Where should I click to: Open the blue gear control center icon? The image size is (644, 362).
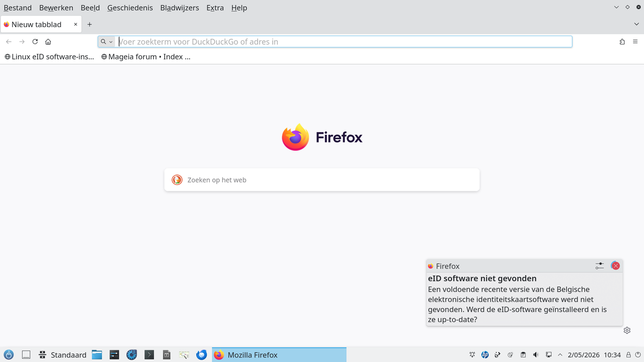pyautogui.click(x=132, y=355)
